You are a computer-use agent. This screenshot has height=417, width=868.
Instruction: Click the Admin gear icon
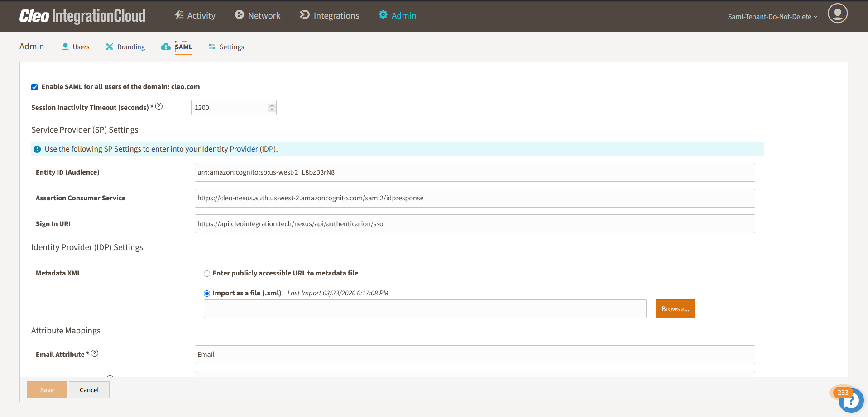pyautogui.click(x=383, y=15)
